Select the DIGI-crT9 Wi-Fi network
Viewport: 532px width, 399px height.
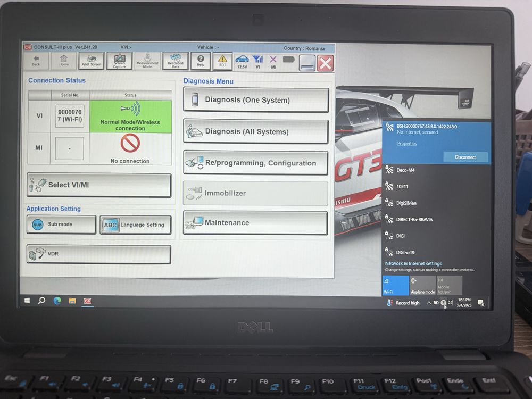point(436,252)
